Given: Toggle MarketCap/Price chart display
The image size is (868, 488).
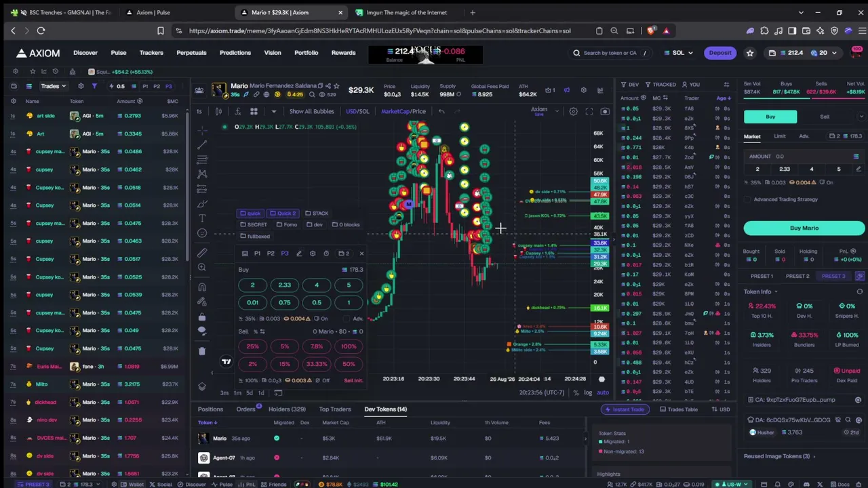Looking at the screenshot, I should 403,111.
